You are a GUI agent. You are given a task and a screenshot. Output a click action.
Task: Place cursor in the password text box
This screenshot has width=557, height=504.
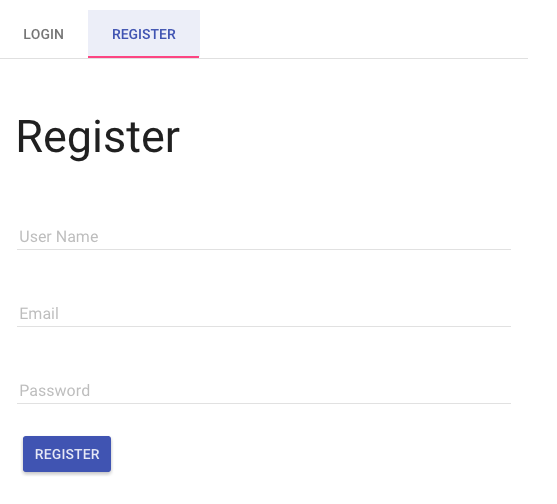tap(264, 391)
